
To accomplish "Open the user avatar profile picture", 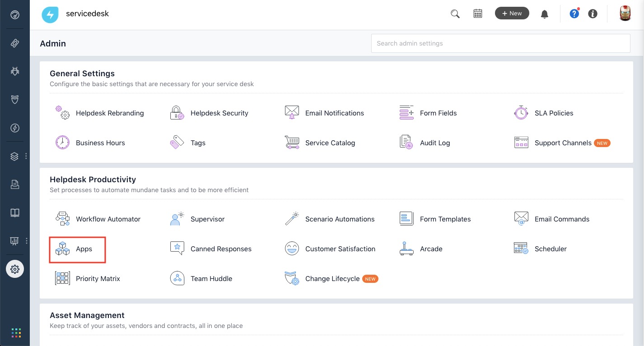I will point(625,14).
